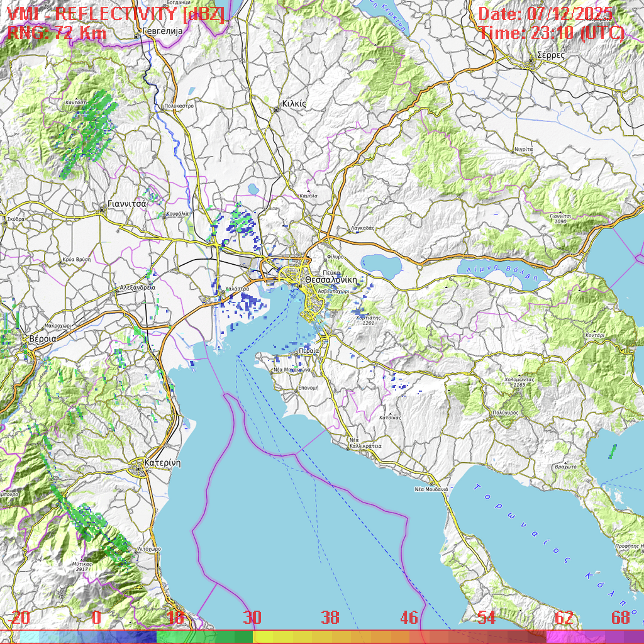Image resolution: width=644 pixels, height=644 pixels.
Task: Click the Γιαννιτσά town marker
Action: tap(103, 210)
